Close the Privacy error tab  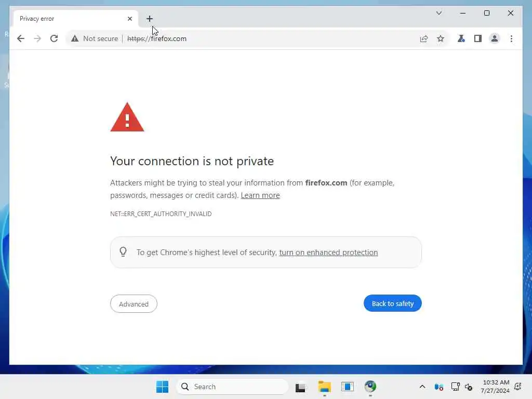[x=129, y=19]
